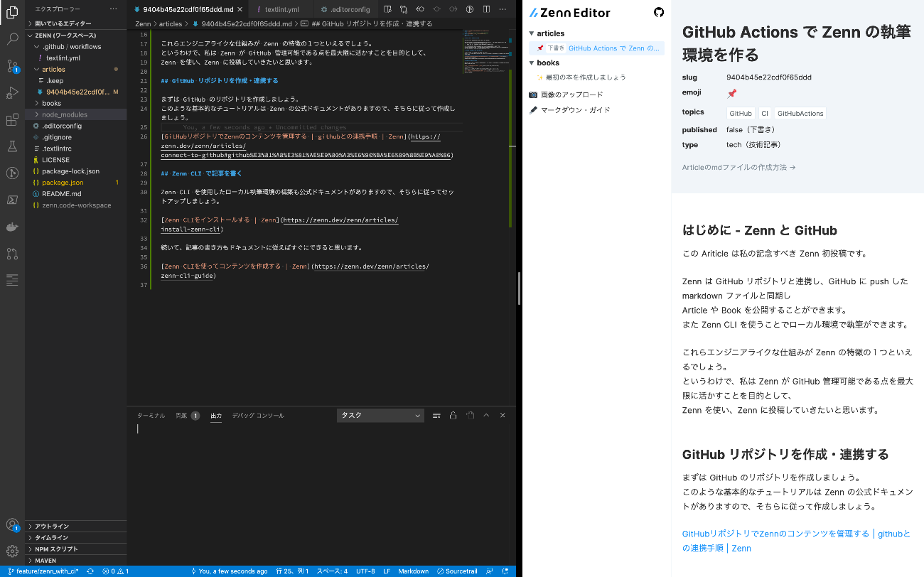Select 最初の本を作成しましょう book entry
This screenshot has height=577, width=924.
click(581, 77)
